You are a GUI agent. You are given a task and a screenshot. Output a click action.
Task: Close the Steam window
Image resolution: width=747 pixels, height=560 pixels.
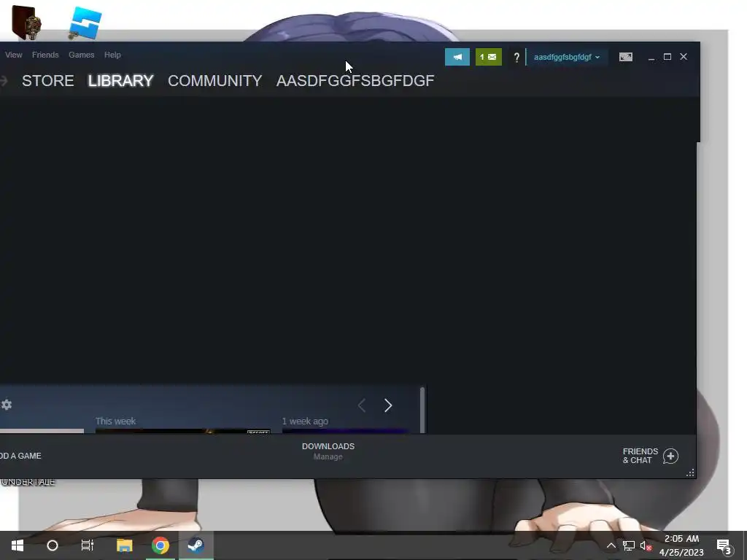pyautogui.click(x=684, y=57)
